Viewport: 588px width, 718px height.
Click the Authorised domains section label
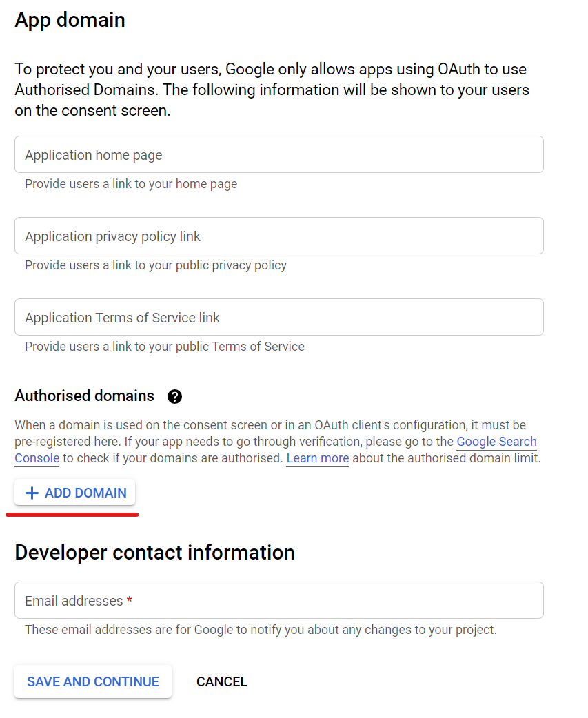[84, 396]
